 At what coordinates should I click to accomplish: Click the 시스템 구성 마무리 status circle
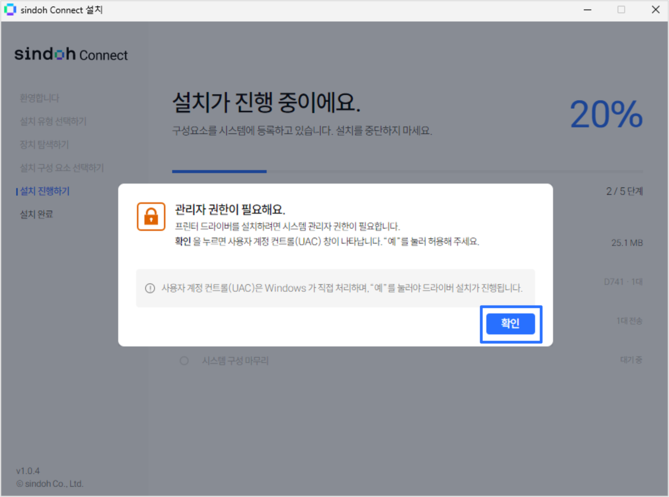pos(184,361)
